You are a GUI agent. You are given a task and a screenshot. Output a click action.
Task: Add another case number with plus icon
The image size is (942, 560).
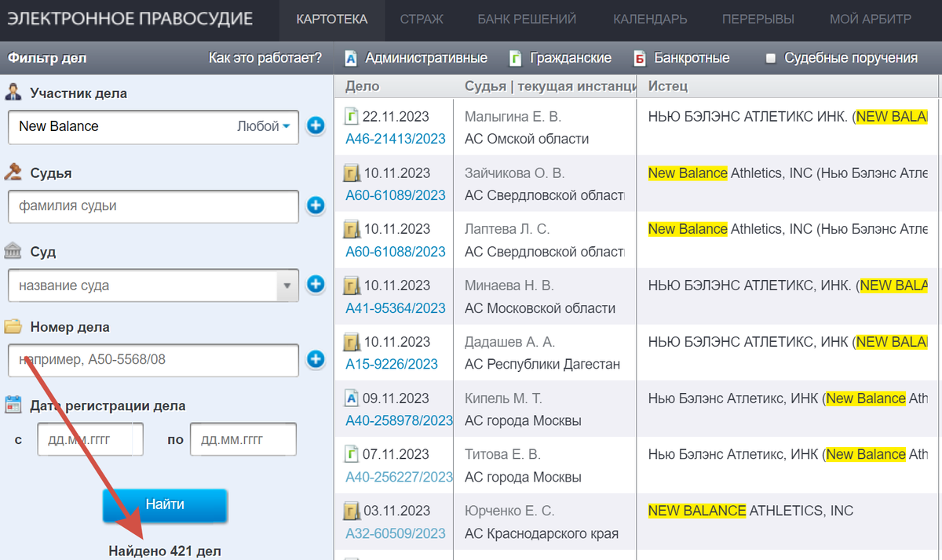[x=316, y=359]
